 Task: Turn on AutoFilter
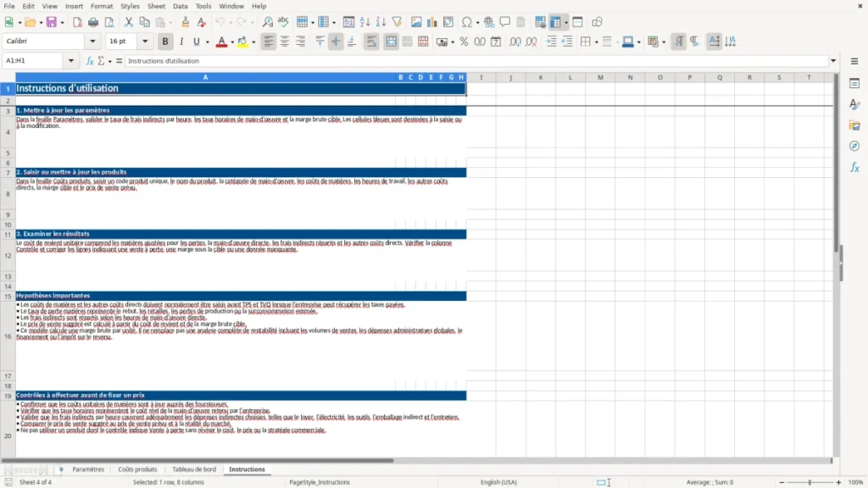pos(397,22)
